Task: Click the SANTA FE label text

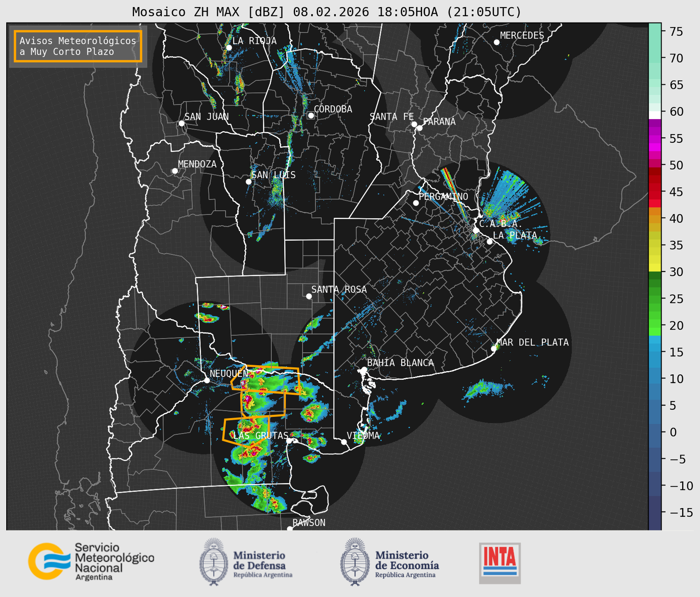Action: coord(392,117)
